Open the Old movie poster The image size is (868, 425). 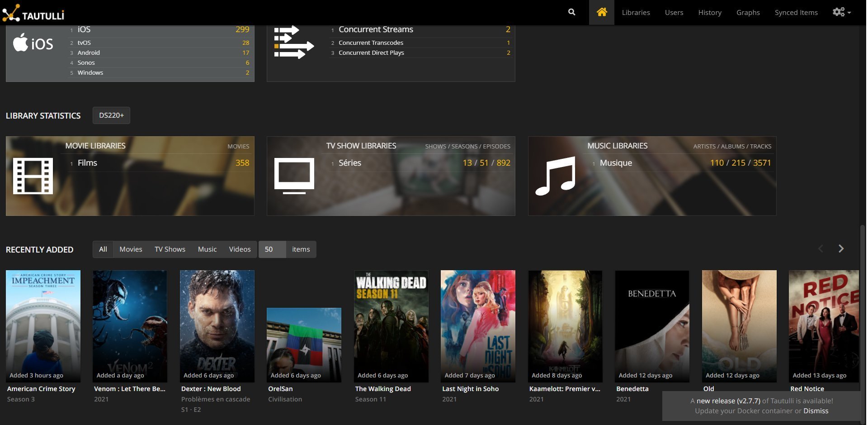tap(739, 326)
